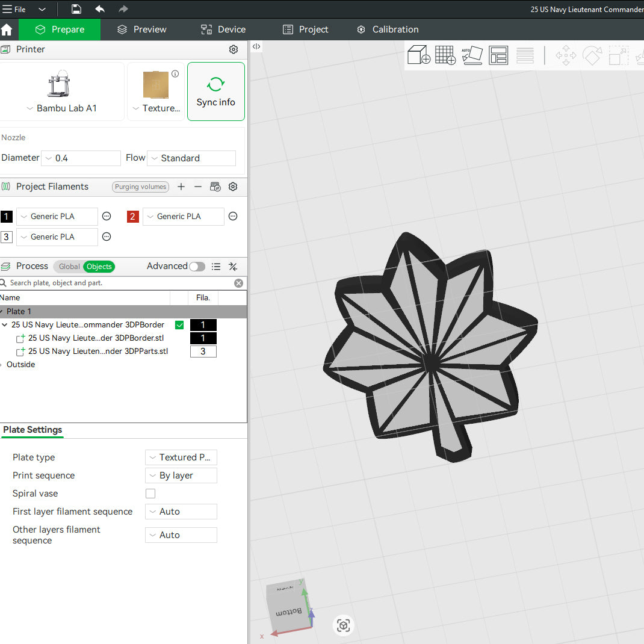Toggle the printable checkbox for 3DPBorder object
The image size is (644, 644).
point(179,325)
